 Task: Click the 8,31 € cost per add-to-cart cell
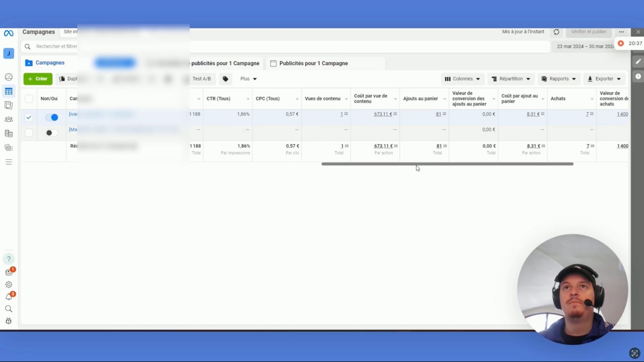click(x=533, y=114)
